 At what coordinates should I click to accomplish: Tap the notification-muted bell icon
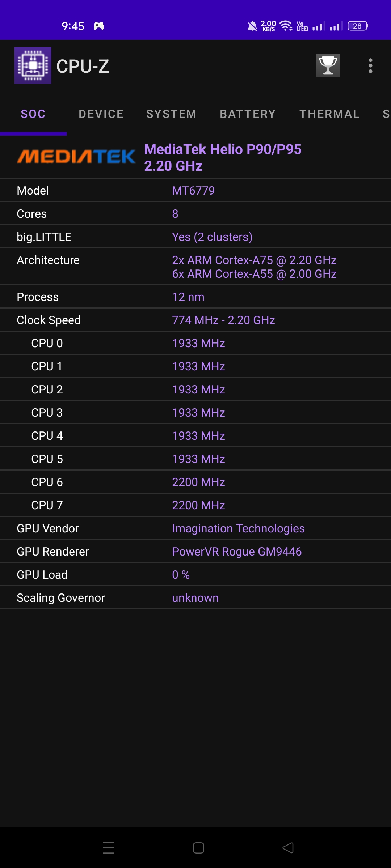(251, 25)
